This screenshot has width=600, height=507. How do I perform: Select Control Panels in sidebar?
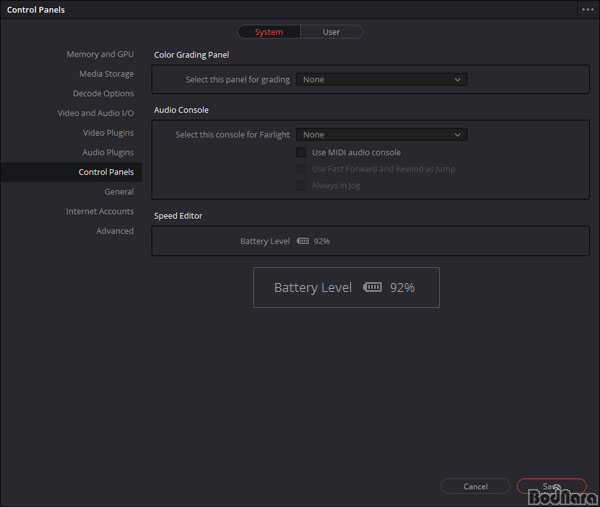pos(71,172)
